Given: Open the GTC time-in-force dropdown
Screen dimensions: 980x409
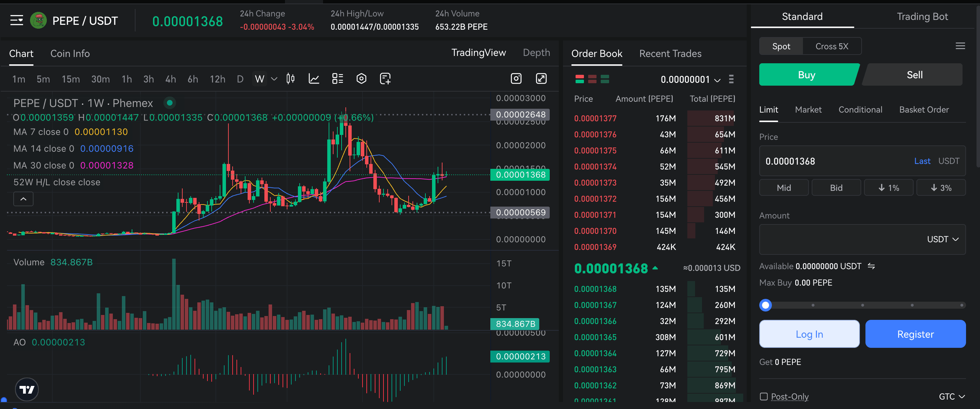Looking at the screenshot, I should (x=952, y=396).
